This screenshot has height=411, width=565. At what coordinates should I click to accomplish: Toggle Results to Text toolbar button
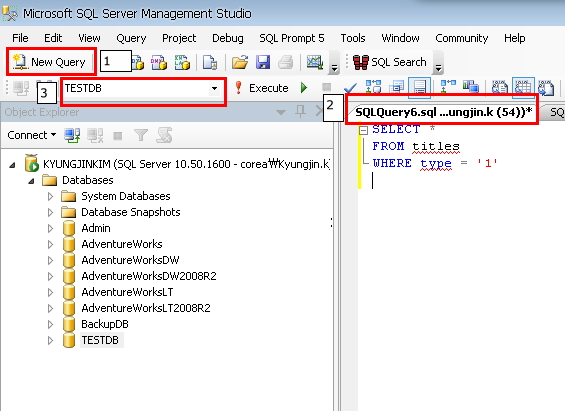click(499, 87)
